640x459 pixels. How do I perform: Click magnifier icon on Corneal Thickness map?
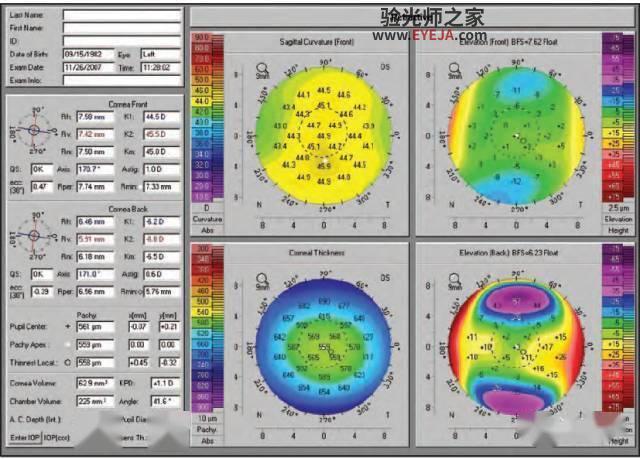(x=262, y=280)
